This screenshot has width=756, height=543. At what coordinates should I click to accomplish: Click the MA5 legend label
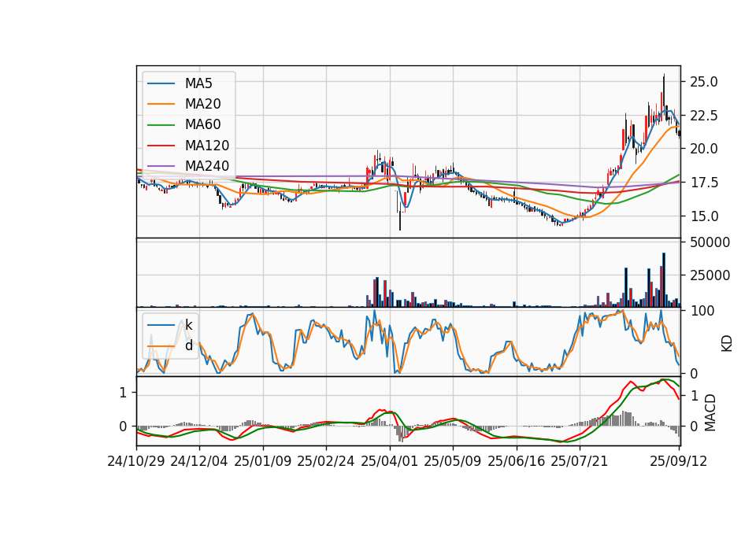(198, 83)
